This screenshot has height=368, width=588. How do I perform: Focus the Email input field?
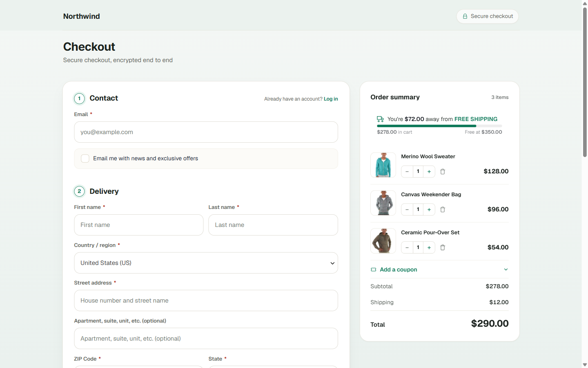point(206,132)
